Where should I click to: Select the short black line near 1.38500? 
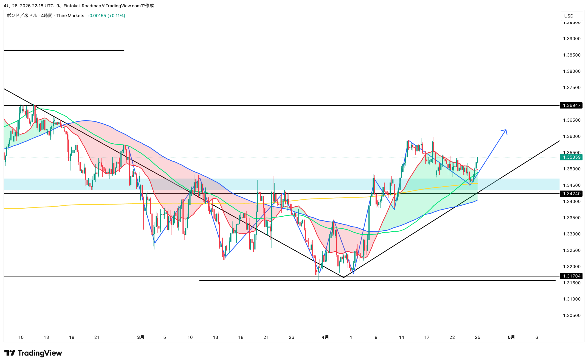coord(64,50)
